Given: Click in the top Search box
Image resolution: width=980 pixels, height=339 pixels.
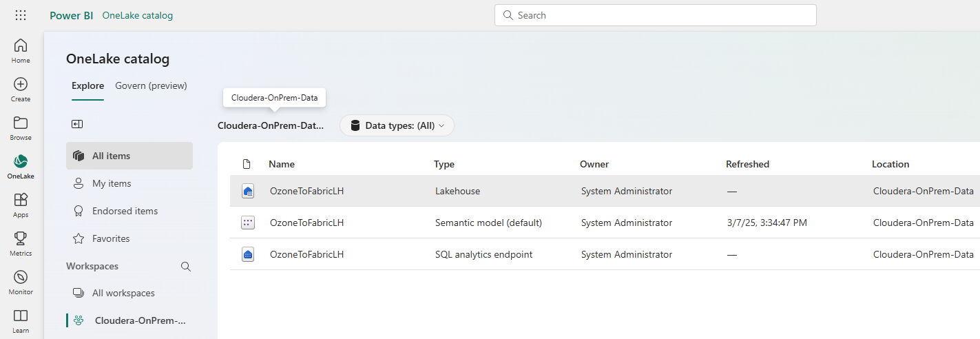Looking at the screenshot, I should click(655, 15).
